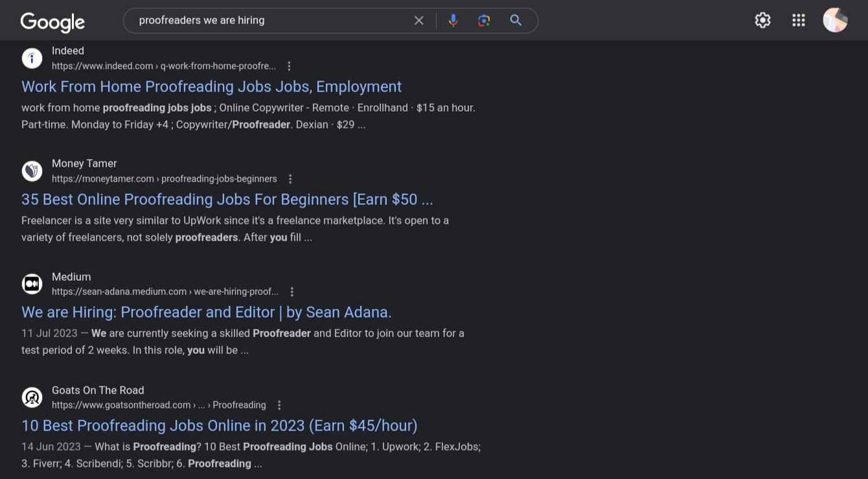
Task: Open Google Lens image search
Action: click(484, 21)
